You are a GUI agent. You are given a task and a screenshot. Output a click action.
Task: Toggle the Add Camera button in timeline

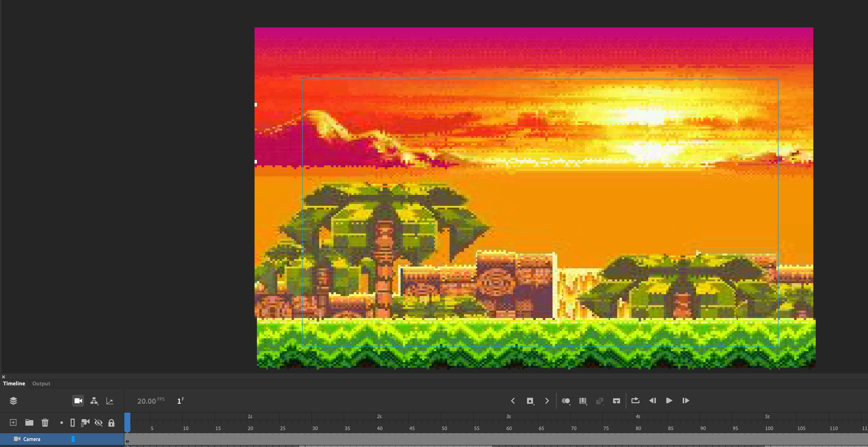click(x=78, y=401)
